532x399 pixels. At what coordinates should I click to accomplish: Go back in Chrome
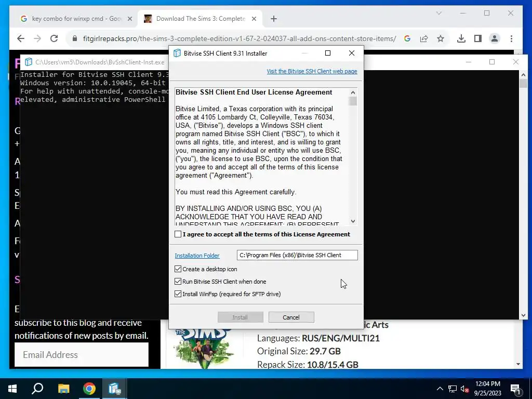[21, 38]
